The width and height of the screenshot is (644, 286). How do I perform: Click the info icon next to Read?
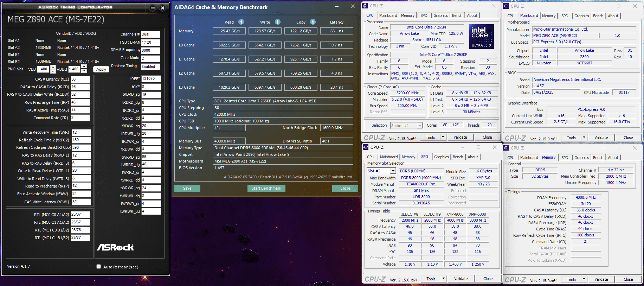point(241,22)
